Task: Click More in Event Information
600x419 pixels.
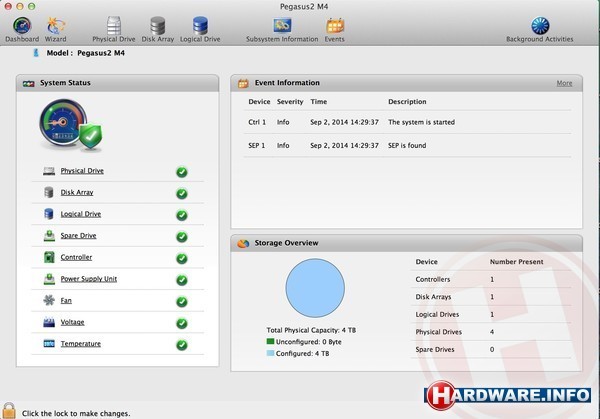Action: (564, 83)
